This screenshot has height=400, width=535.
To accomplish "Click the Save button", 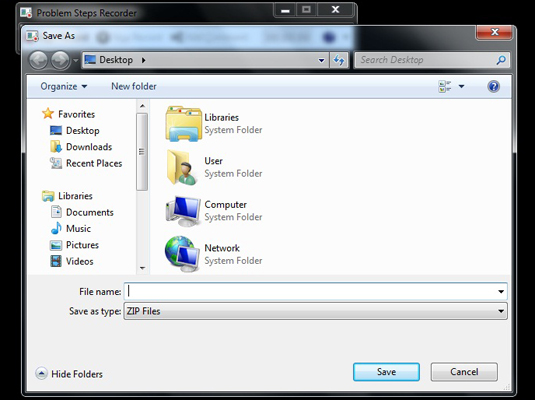I will [386, 372].
